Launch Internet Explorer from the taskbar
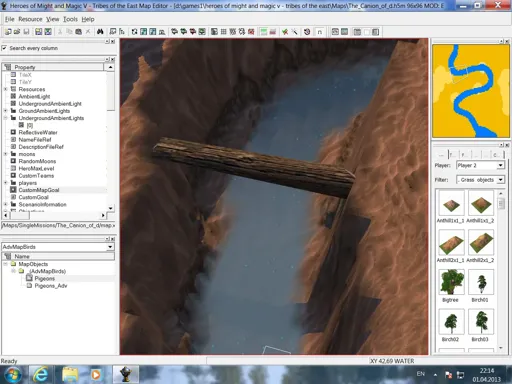The image size is (512, 384). (x=40, y=375)
